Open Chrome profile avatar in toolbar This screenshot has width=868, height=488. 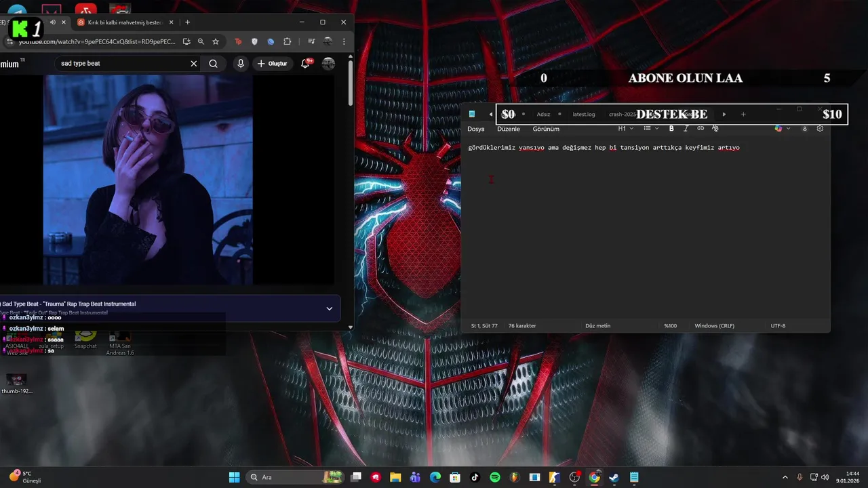(x=328, y=41)
